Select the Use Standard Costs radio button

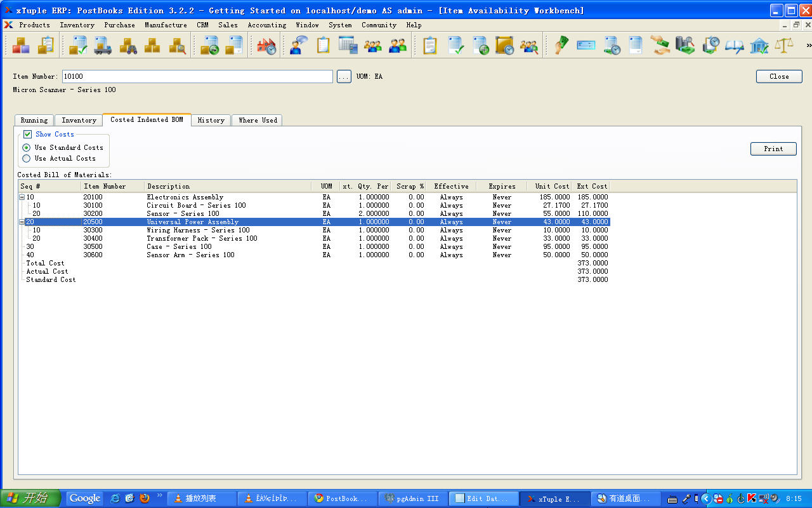tap(27, 148)
